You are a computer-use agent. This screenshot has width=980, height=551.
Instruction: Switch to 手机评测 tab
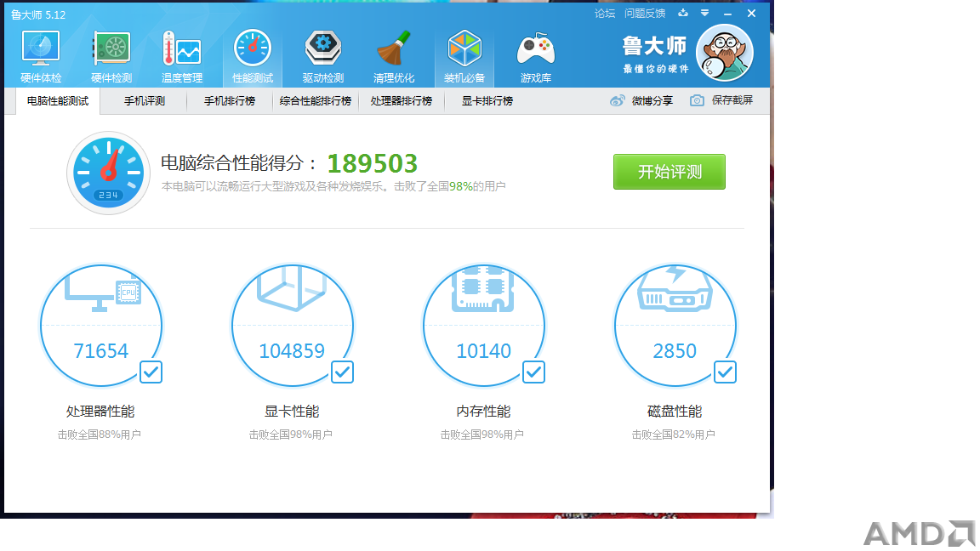[x=145, y=101]
